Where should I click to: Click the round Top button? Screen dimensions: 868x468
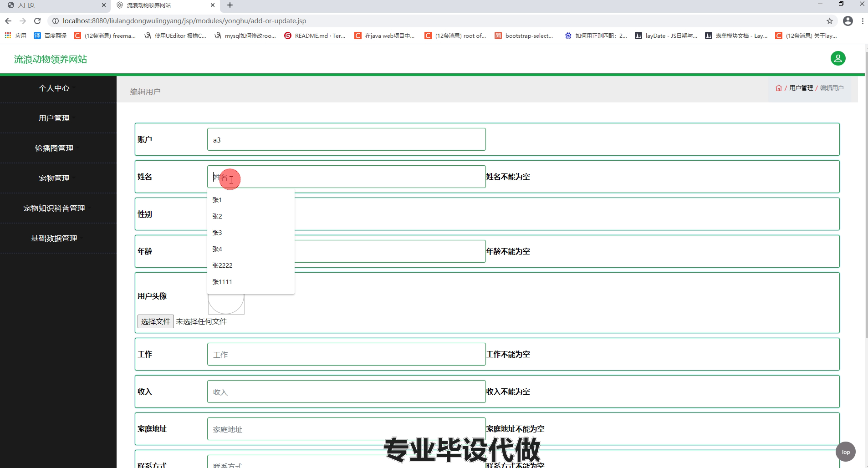pos(846,452)
